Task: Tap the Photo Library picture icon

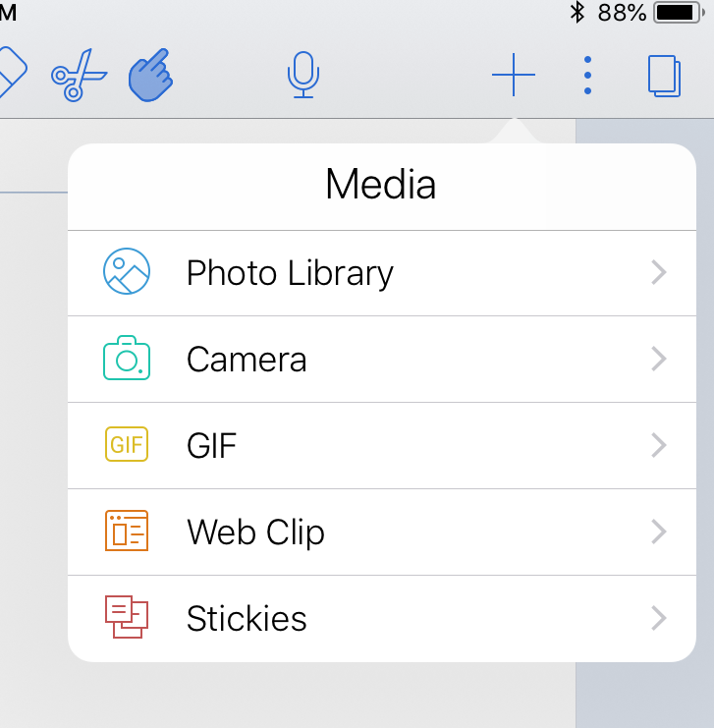Action: [x=127, y=272]
